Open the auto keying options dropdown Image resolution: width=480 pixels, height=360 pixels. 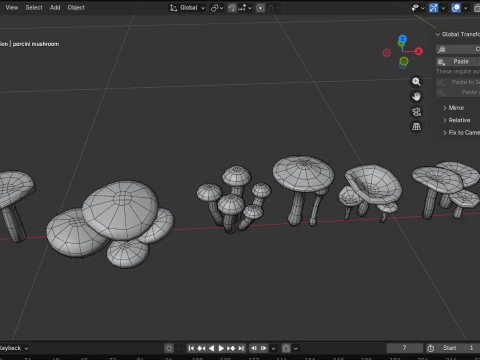point(178,348)
